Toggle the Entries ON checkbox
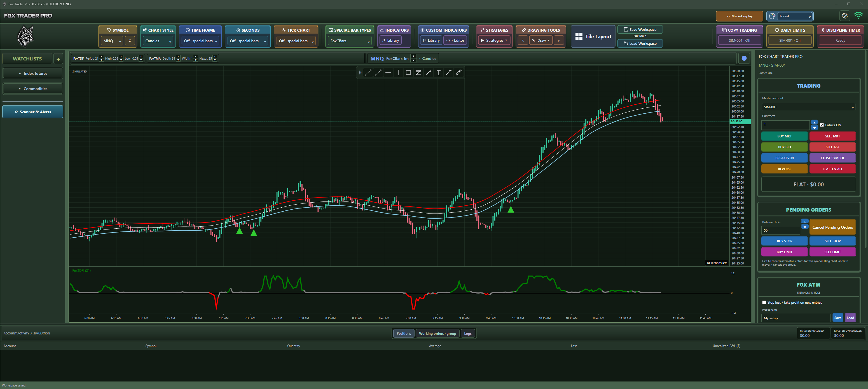 pyautogui.click(x=822, y=125)
